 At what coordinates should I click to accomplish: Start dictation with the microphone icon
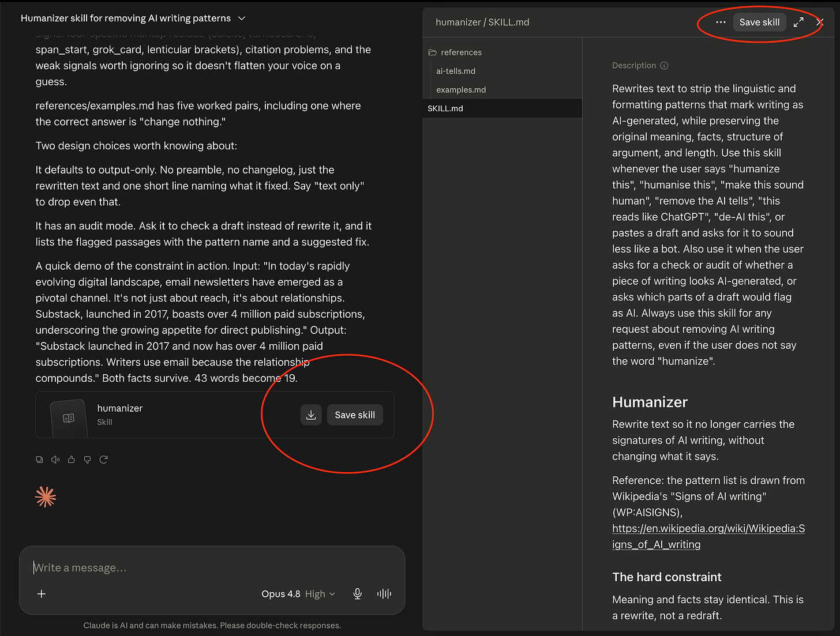tap(358, 594)
